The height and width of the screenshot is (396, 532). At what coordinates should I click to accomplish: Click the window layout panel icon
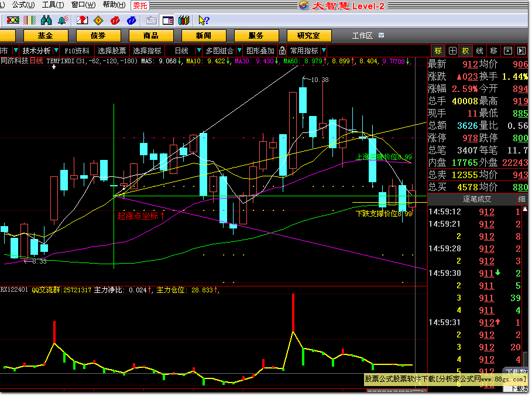[x=167, y=21]
